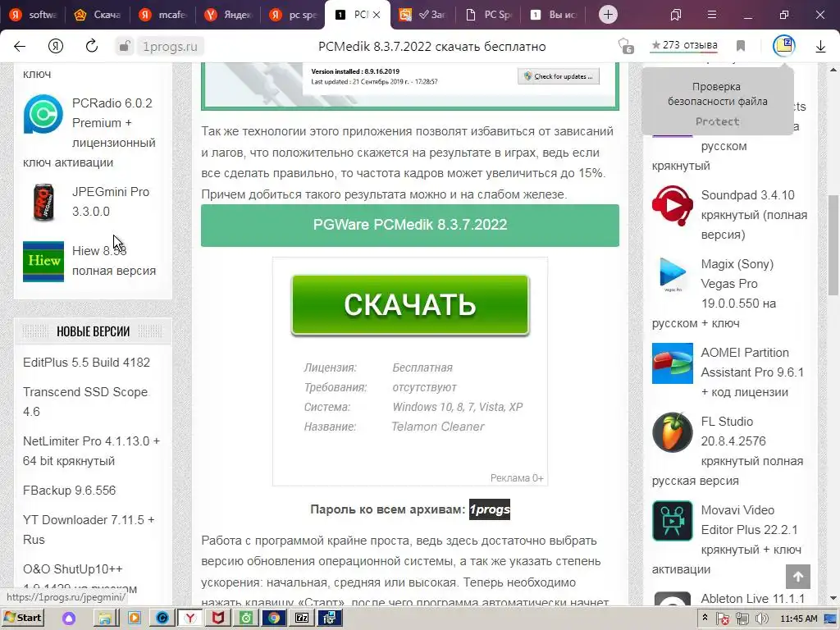Image resolution: width=840 pixels, height=630 pixels.
Task: Open the Google Chrome taskbar icon
Action: pos(274,619)
